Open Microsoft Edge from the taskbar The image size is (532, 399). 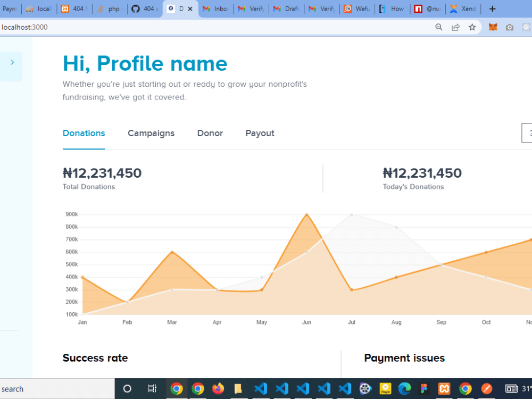(x=404, y=389)
